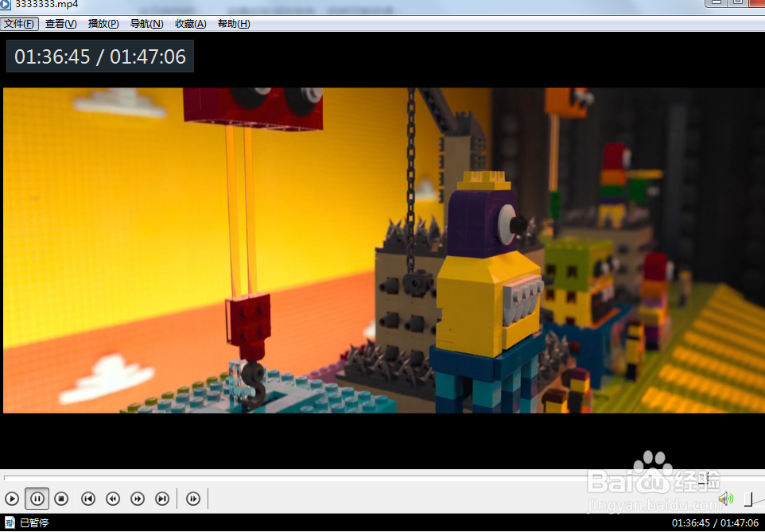Image resolution: width=765 pixels, height=532 pixels.
Task: Click the status bar time 01:36:45 / 01:47:06
Action: pos(715,523)
